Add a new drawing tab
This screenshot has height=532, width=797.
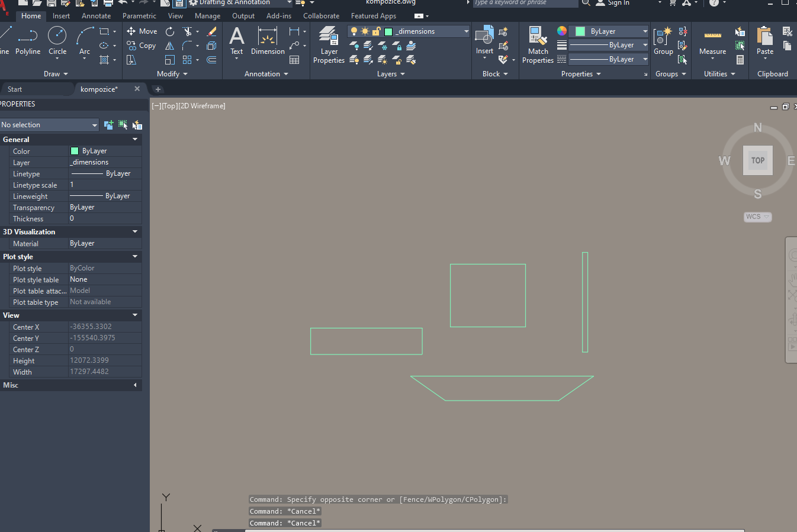tap(158, 89)
